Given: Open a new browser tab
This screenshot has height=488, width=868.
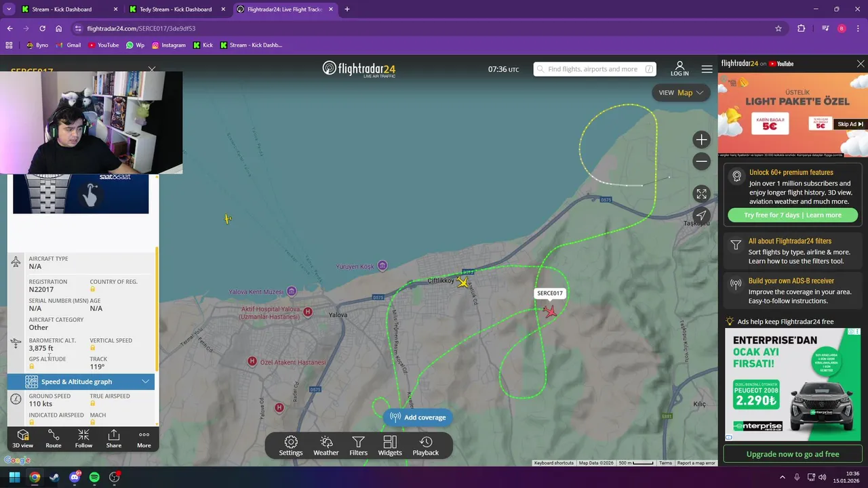Looking at the screenshot, I should coord(347,9).
